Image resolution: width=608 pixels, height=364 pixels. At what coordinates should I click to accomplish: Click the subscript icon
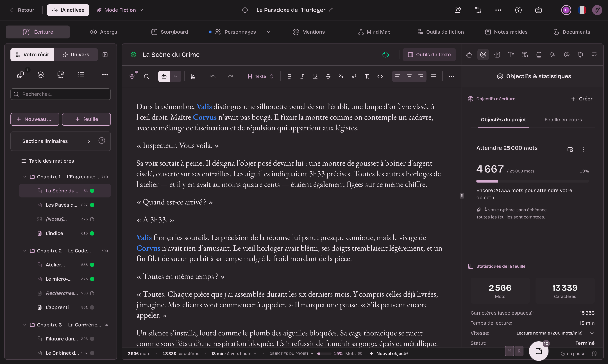(x=341, y=76)
